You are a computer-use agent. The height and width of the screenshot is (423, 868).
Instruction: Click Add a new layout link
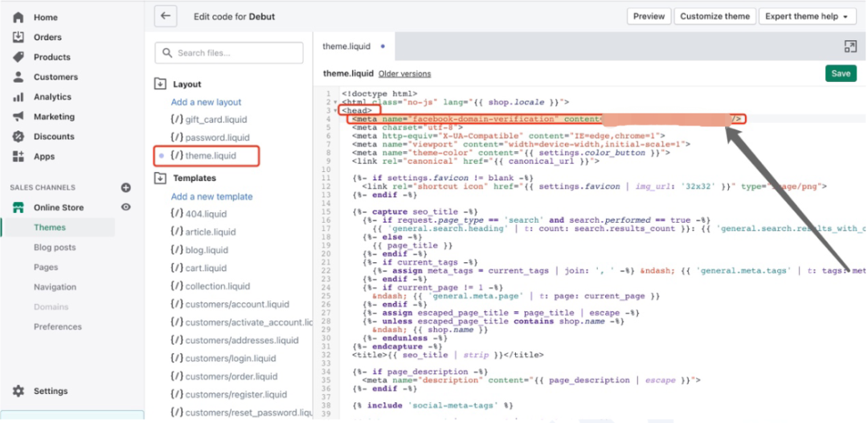tap(206, 102)
